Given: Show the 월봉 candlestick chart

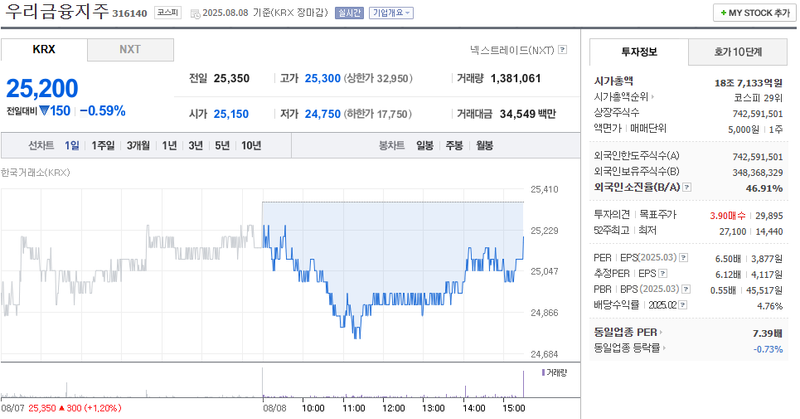Looking at the screenshot, I should pyautogui.click(x=484, y=145).
